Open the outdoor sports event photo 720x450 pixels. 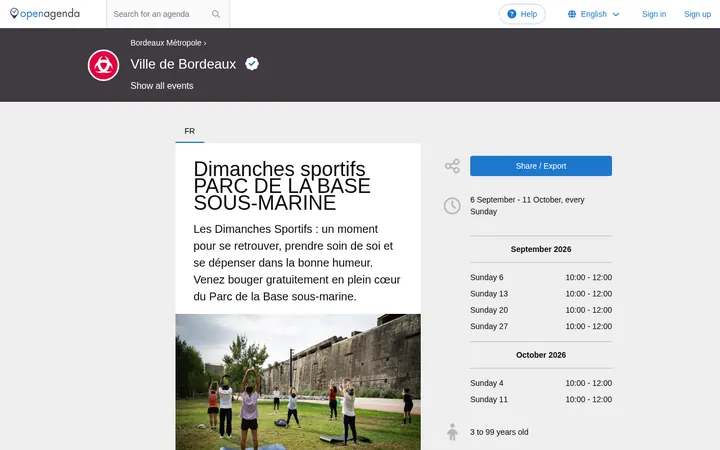click(x=298, y=382)
